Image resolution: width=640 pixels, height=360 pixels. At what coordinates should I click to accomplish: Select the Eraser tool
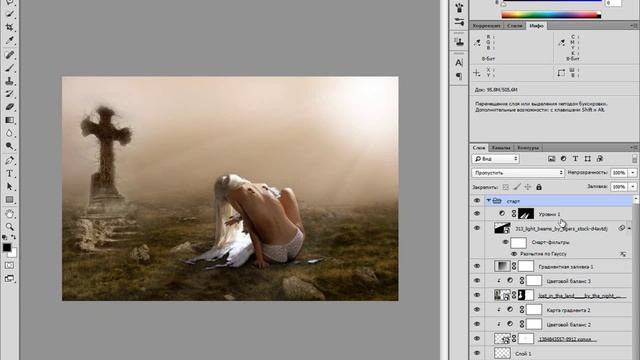10,107
